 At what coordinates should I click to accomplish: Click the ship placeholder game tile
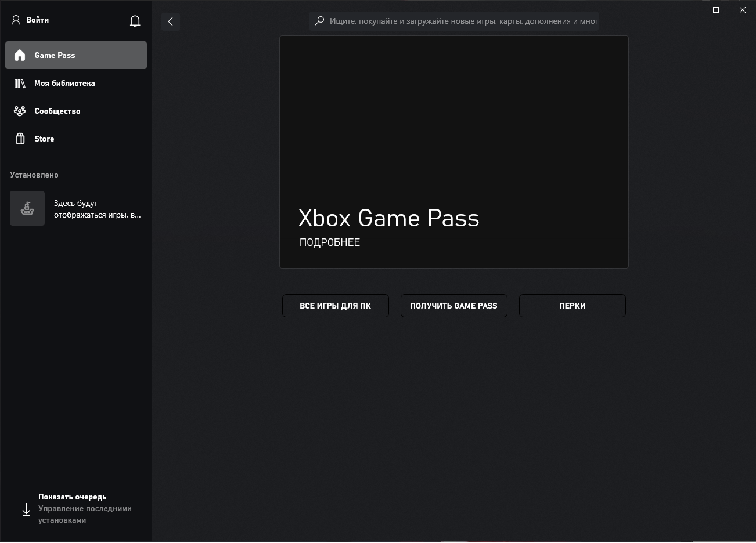(x=27, y=208)
